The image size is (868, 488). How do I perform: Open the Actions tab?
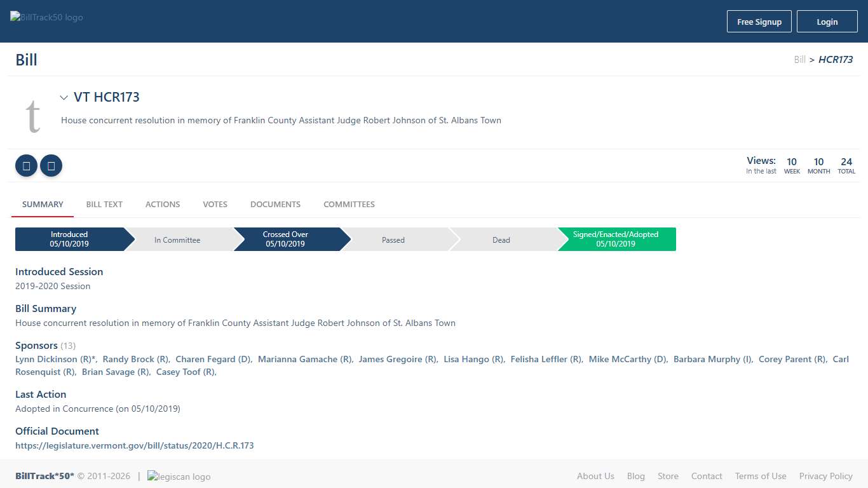[163, 205]
